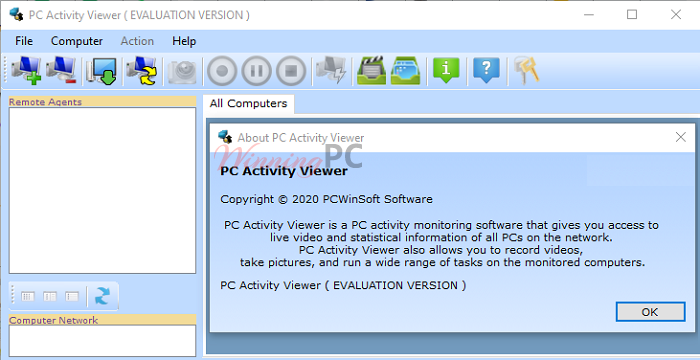The image size is (700, 360).
Task: Click the second list view layout icon
Action: pyautogui.click(x=50, y=296)
